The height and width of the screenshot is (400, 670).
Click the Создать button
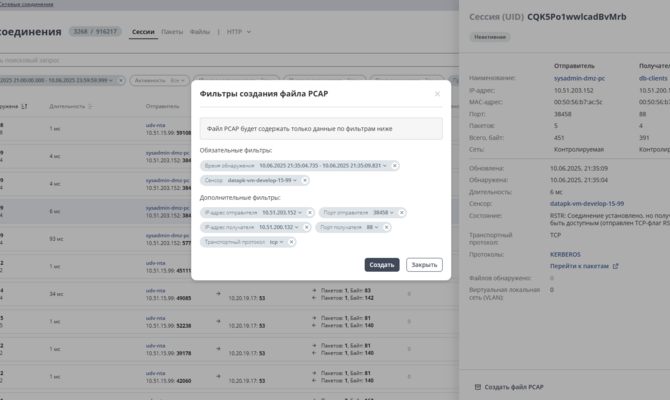pos(382,265)
